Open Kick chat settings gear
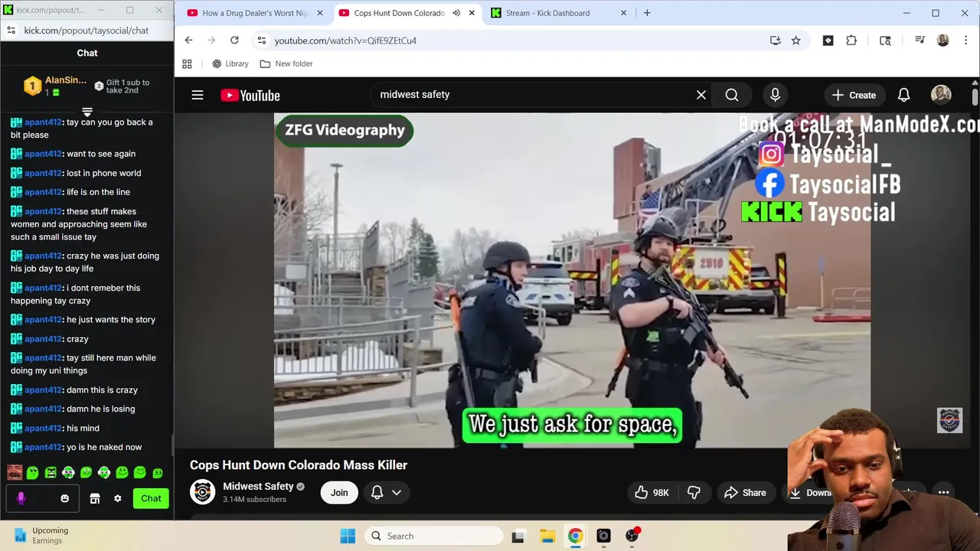Screen dimensions: 980x551 [117, 499]
